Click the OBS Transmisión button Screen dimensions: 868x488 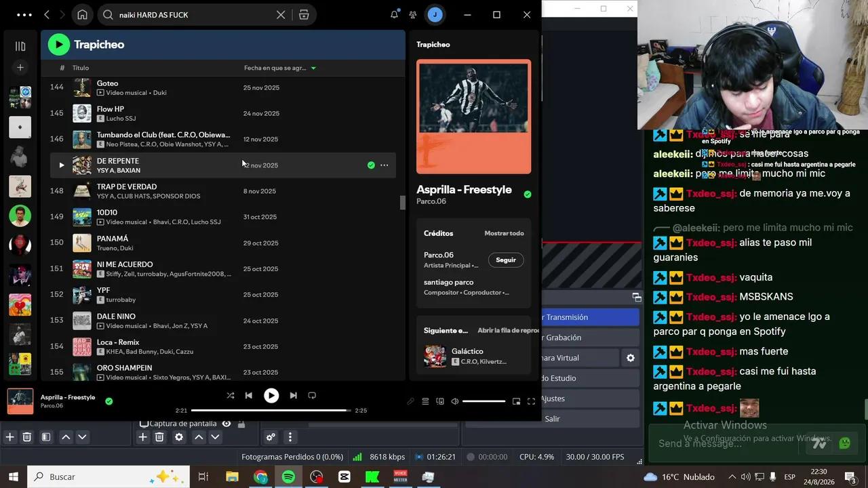pos(590,317)
